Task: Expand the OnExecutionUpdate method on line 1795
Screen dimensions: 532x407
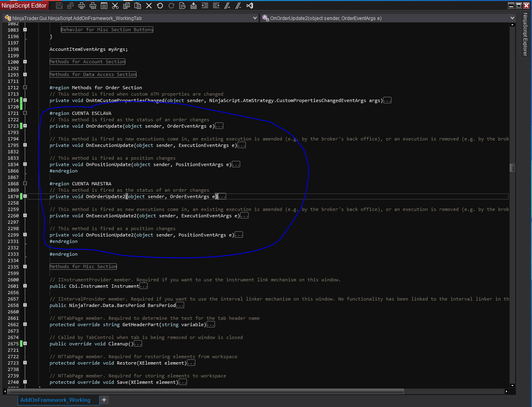Action: click(25, 145)
